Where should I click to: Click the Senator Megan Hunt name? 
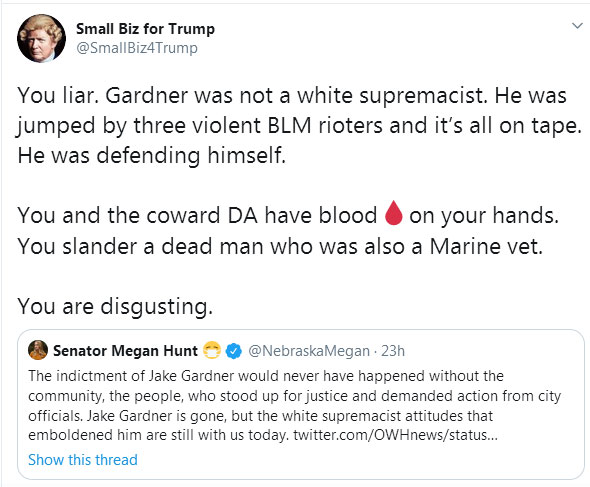coord(125,351)
